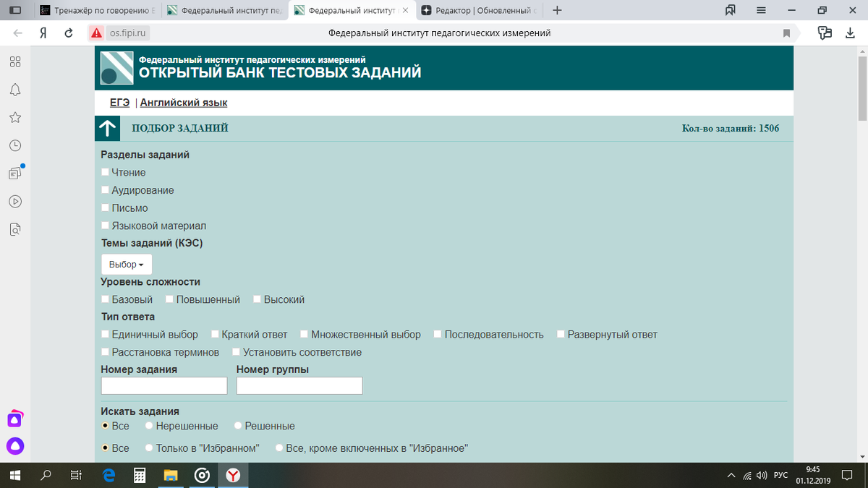Open page search icon in sidebar

point(15,229)
